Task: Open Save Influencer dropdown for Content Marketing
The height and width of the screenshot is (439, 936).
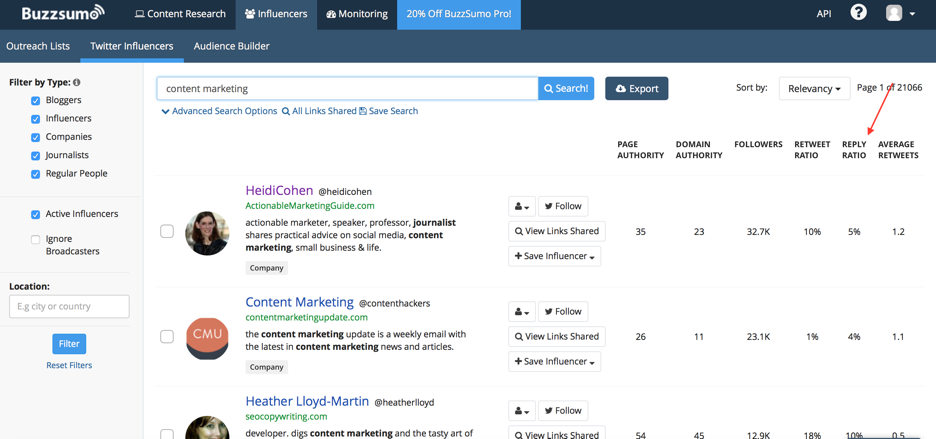Action: click(555, 361)
